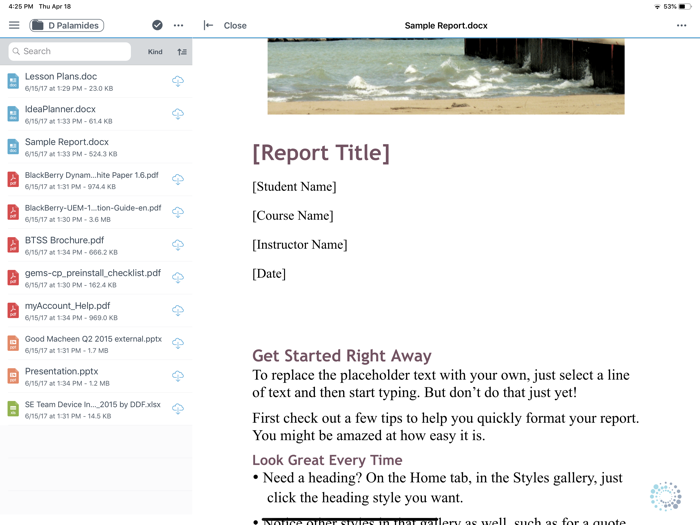700x525 pixels.
Task: Open BlackBerry-UEM-1...tion-Guide-en.pdf
Action: (96, 212)
